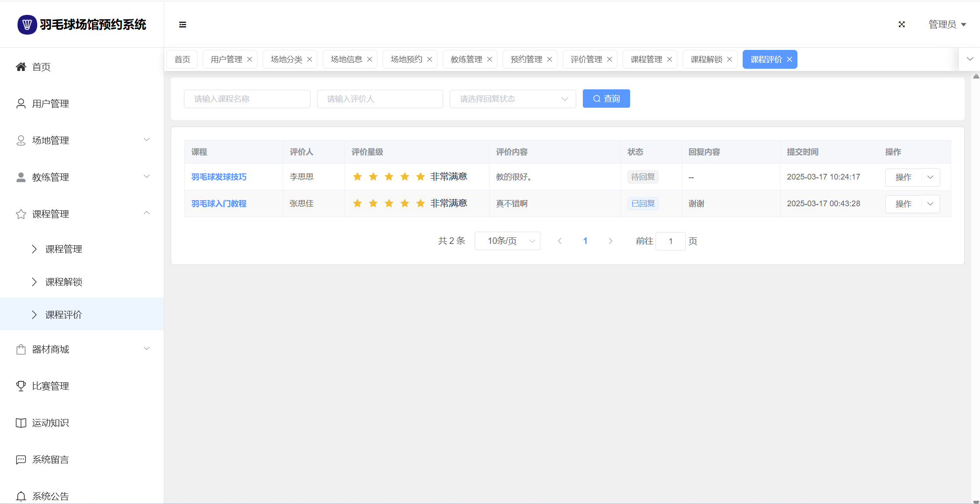Close the 用户管理 tab

250,60
